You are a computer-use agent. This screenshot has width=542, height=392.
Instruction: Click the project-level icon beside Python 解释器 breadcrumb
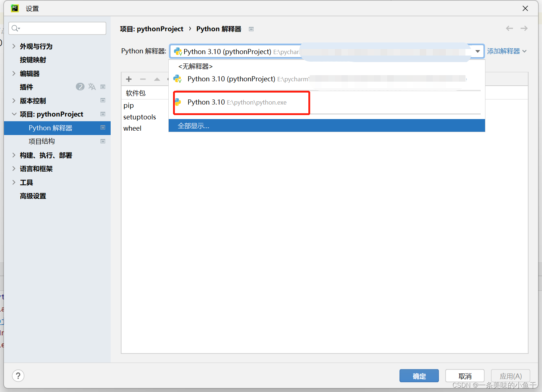coord(251,29)
